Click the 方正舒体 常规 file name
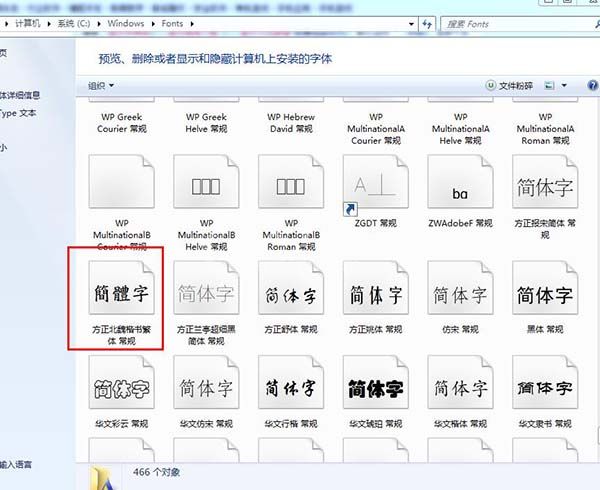This screenshot has width=600, height=490. pos(291,329)
